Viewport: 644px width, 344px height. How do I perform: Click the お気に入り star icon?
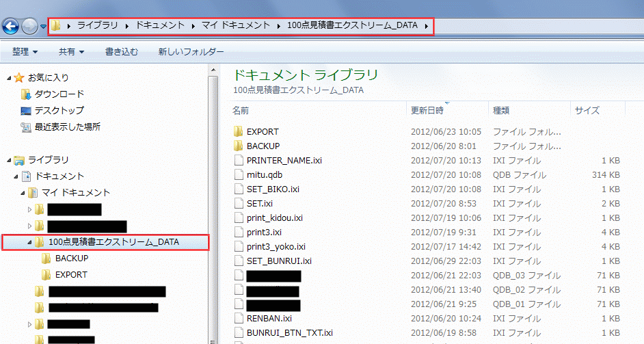pos(19,78)
